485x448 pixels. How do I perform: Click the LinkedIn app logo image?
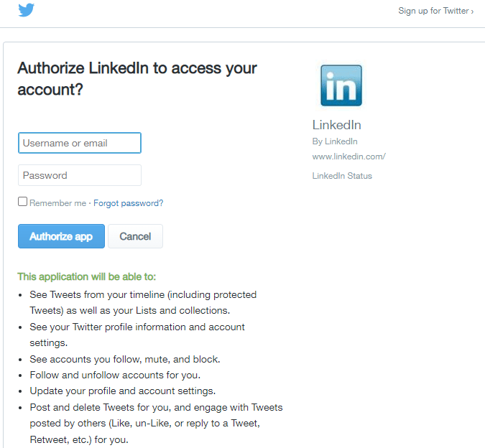click(x=341, y=86)
